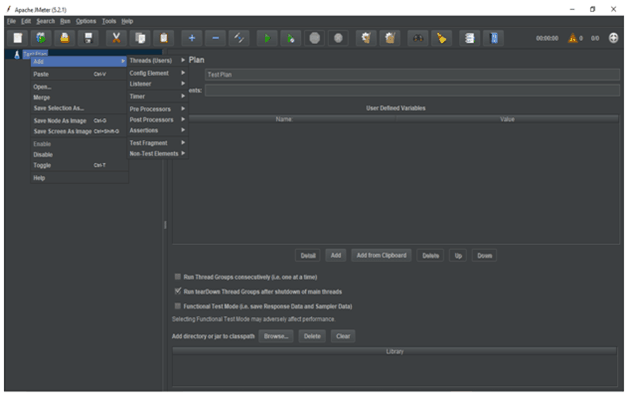
Task: Expand the Pre Processors submenu
Action: [157, 109]
